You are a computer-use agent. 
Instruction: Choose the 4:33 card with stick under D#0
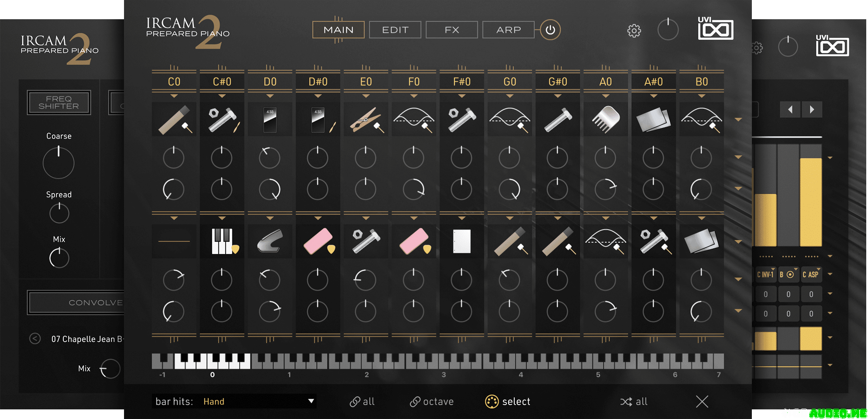pyautogui.click(x=318, y=119)
